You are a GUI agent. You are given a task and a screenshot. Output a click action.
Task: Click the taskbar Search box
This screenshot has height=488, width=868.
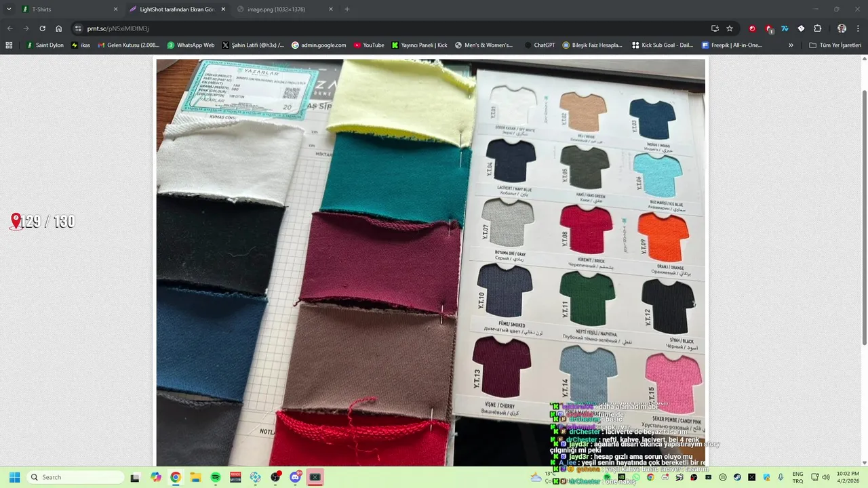point(75,477)
